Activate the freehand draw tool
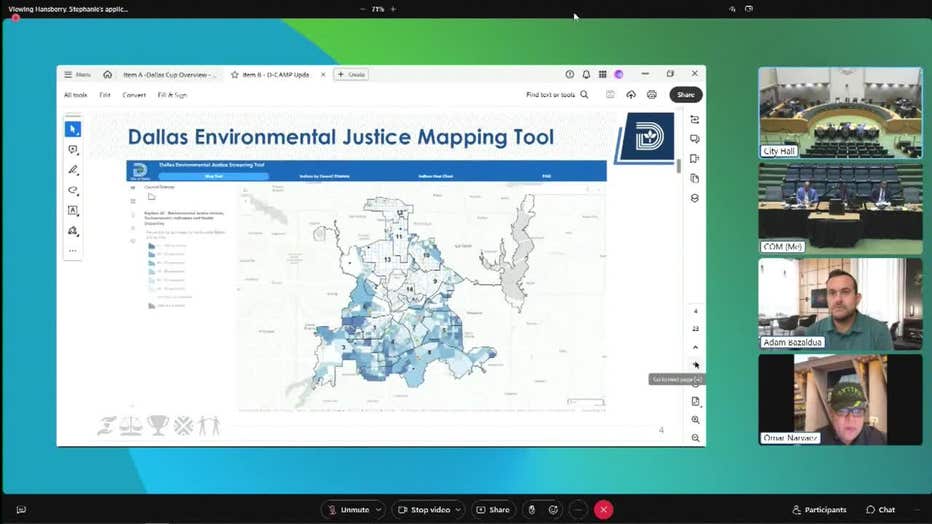932x524 pixels. click(73, 190)
